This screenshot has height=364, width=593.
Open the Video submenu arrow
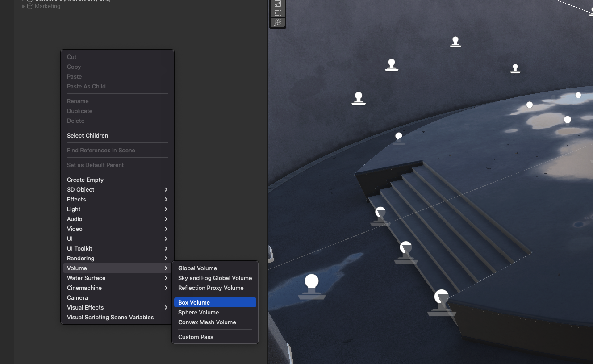(166, 229)
